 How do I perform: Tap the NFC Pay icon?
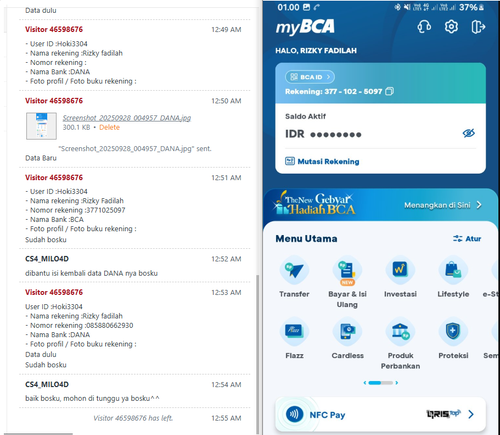[x=295, y=414]
